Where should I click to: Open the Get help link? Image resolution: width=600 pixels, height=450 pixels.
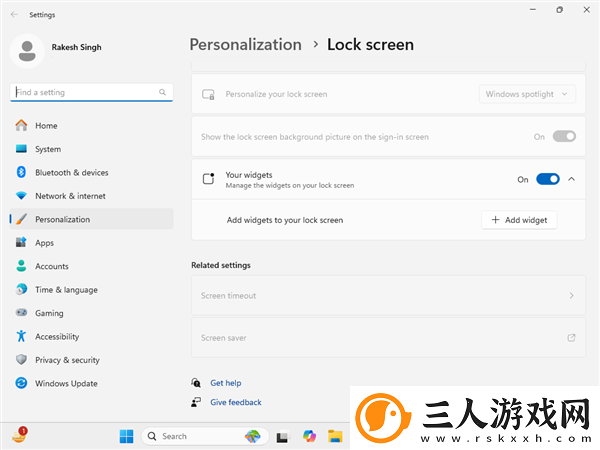(x=225, y=383)
